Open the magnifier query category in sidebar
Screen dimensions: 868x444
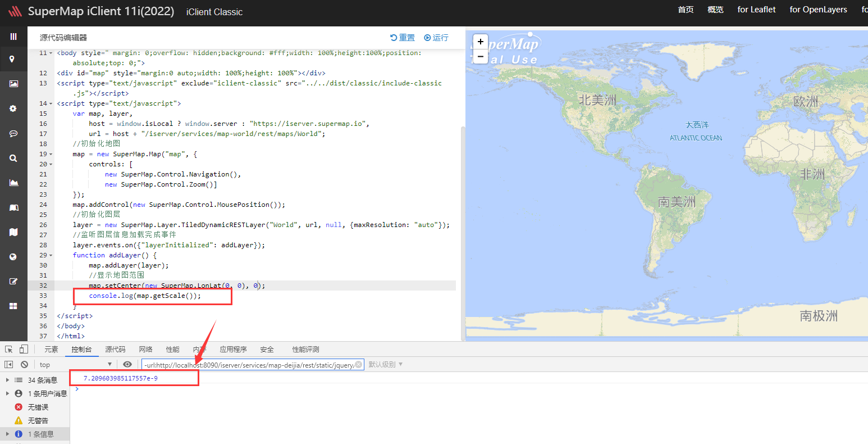[x=13, y=158]
